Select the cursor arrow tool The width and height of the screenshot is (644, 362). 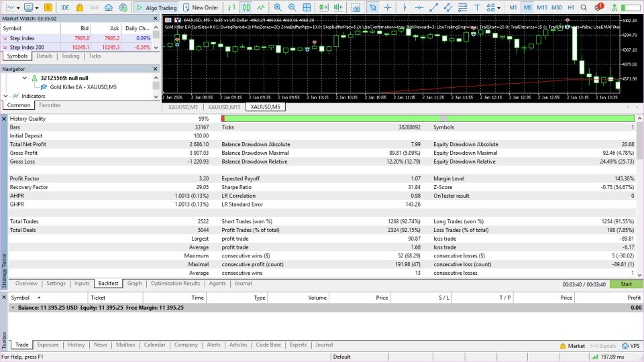[373, 7]
